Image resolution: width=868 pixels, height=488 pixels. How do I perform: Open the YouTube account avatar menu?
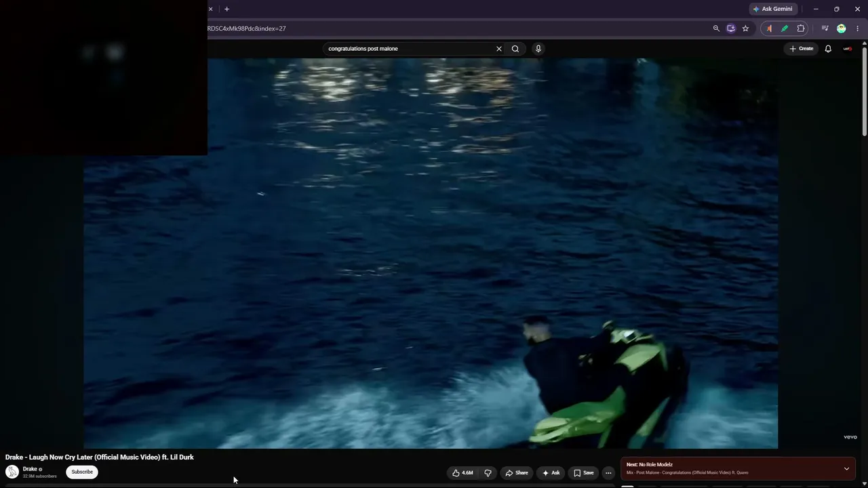847,49
